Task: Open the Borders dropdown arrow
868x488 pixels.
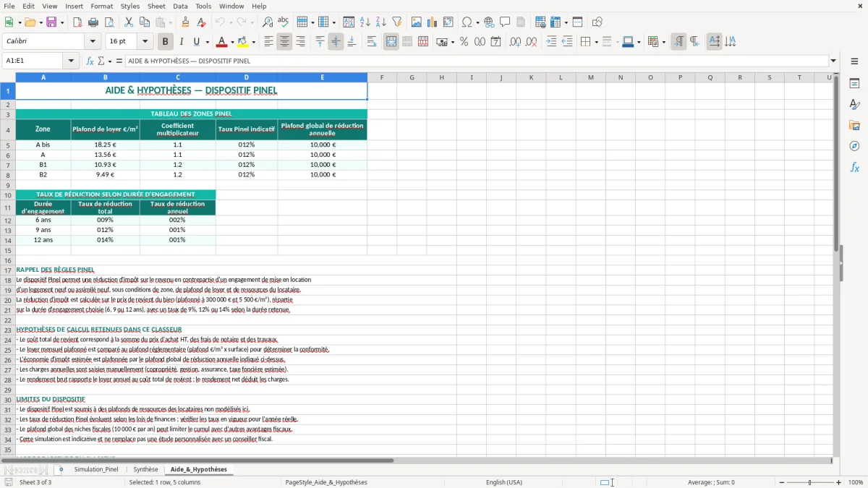Action: (597, 42)
